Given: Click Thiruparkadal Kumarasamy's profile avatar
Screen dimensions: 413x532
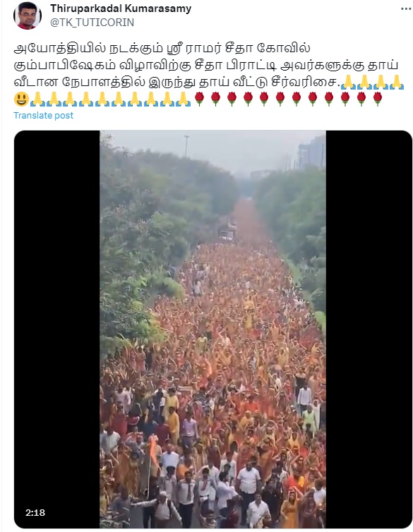Looking at the screenshot, I should (27, 16).
